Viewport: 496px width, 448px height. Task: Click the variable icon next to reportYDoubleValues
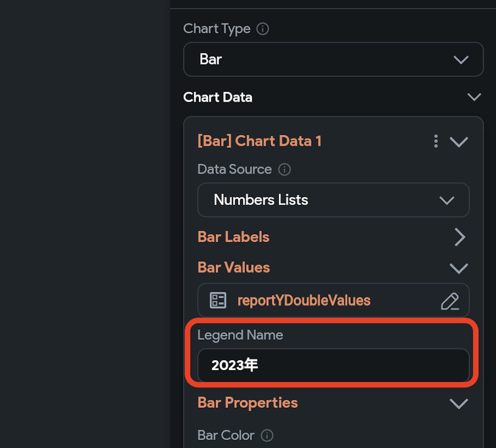(x=217, y=300)
